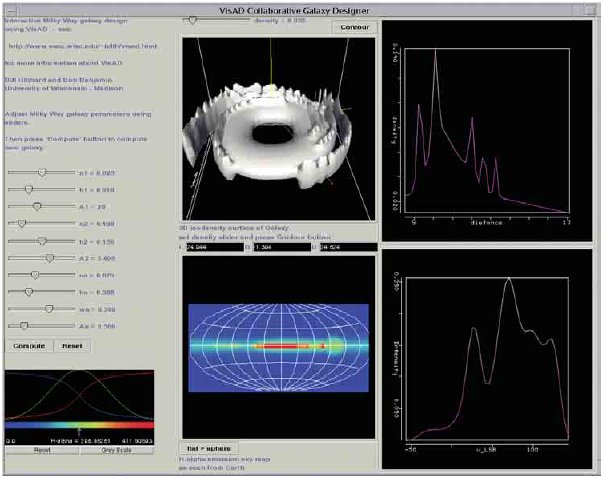Click the third black coordinate field under the 3D view
This screenshot has width=605, height=479.
[348, 247]
